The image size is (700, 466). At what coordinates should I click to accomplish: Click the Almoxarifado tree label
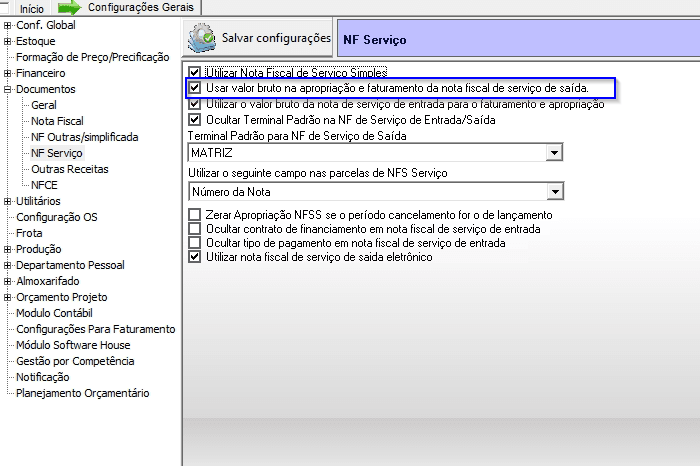[48, 281]
